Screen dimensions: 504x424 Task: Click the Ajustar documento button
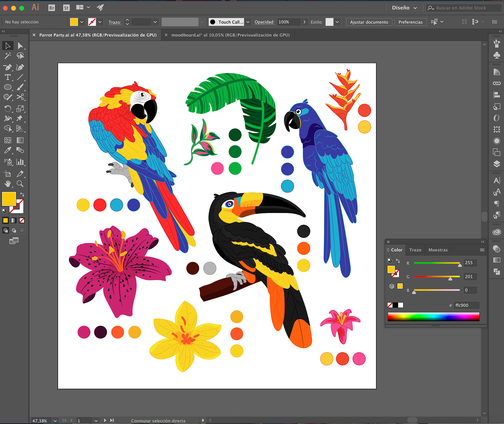click(x=369, y=22)
